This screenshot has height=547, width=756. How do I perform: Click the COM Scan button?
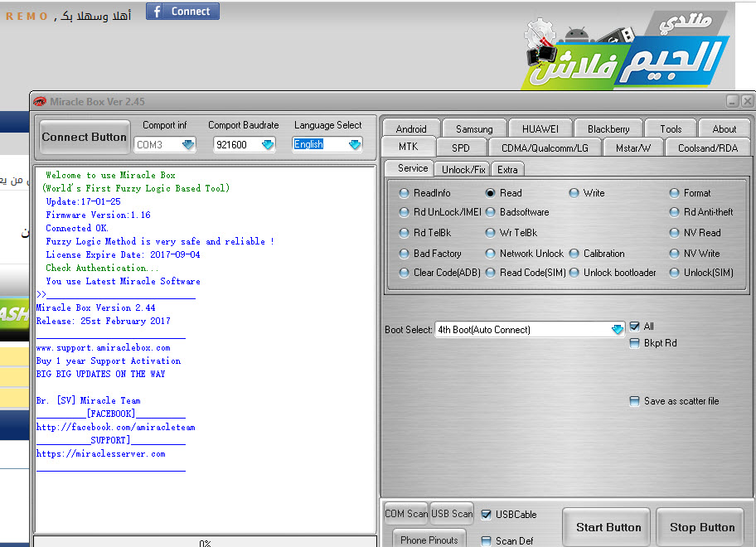pos(406,513)
